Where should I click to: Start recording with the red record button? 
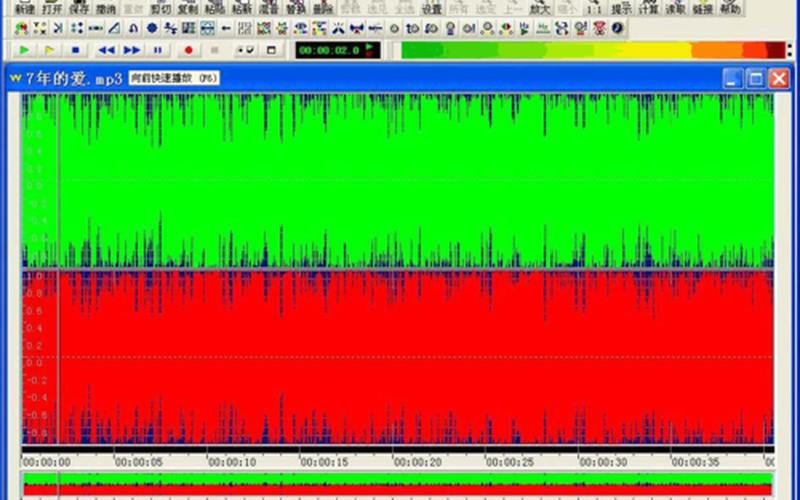pos(189,50)
